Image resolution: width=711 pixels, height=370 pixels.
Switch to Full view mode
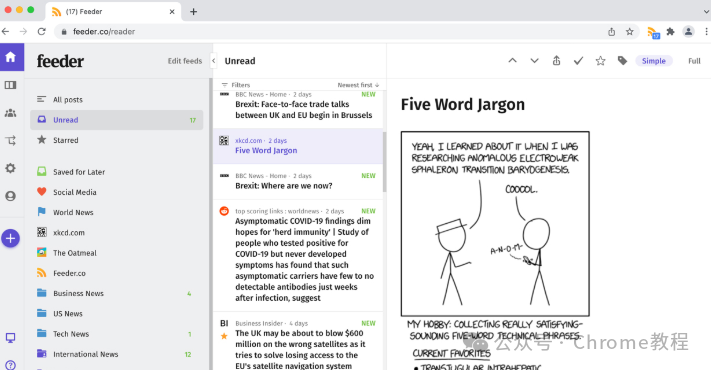694,61
